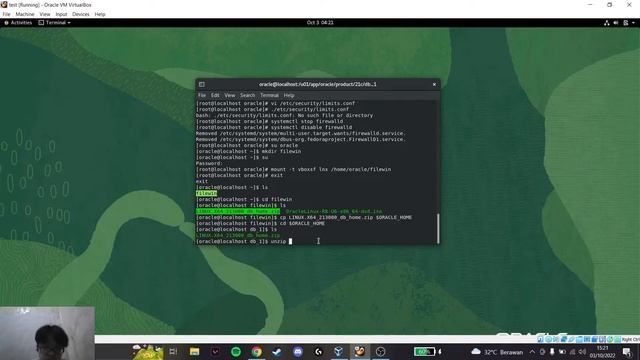Open the GNOME system power menu
640x360 pixels.
coord(628,23)
